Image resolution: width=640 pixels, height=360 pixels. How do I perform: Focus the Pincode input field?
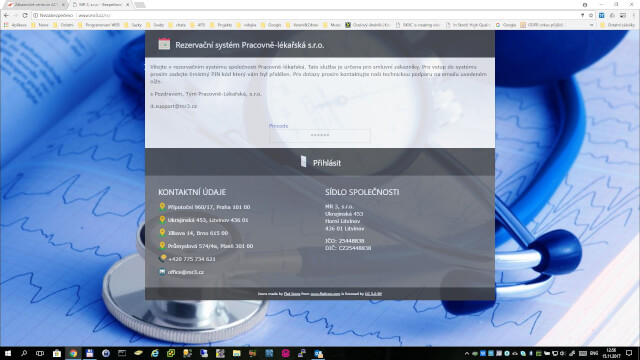(x=320, y=136)
